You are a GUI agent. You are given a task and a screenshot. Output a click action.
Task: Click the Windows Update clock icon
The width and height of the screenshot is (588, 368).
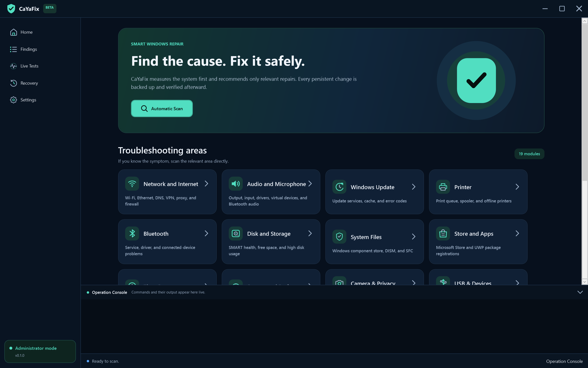339,187
